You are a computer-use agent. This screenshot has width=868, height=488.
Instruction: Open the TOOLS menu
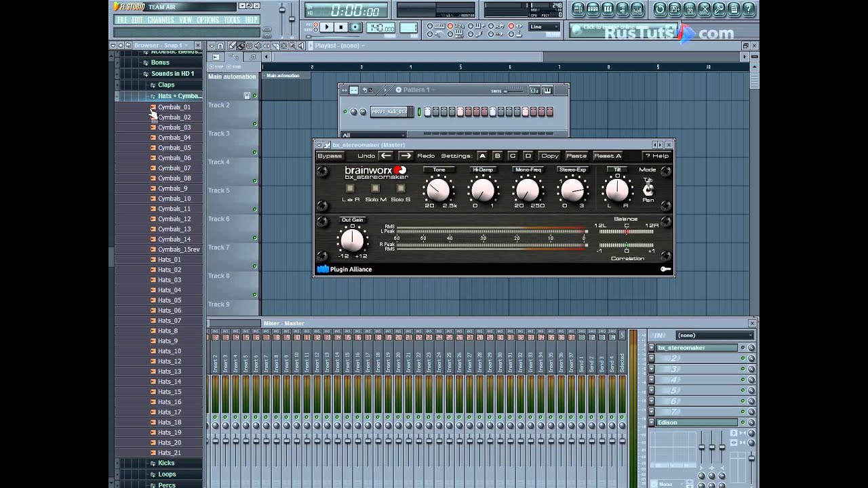pyautogui.click(x=232, y=20)
